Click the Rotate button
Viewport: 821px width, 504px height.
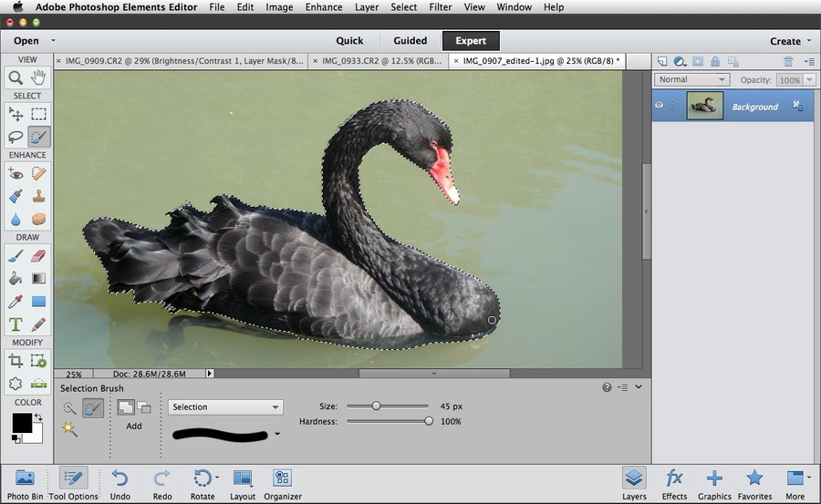point(203,485)
